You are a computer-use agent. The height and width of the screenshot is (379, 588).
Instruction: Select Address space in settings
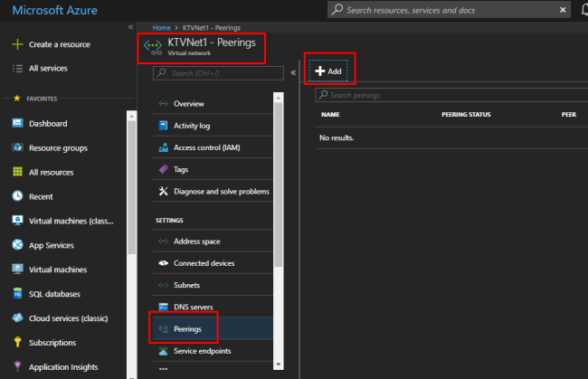196,242
